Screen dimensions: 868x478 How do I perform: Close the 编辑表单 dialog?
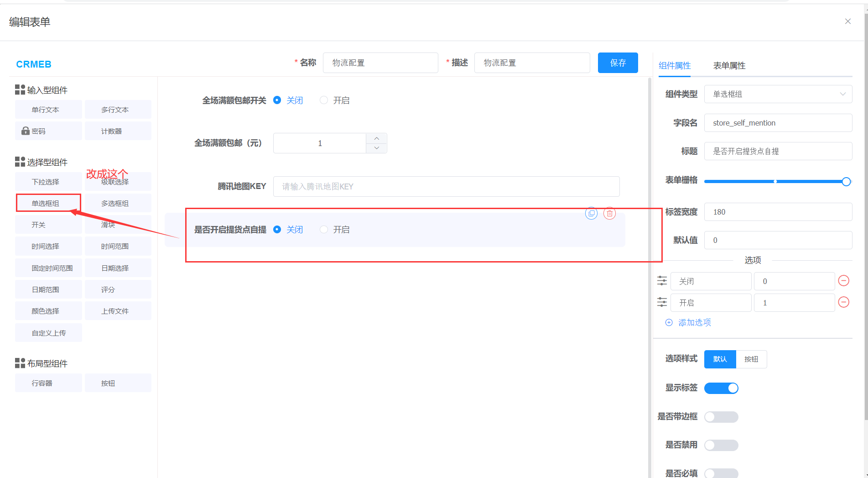(848, 21)
